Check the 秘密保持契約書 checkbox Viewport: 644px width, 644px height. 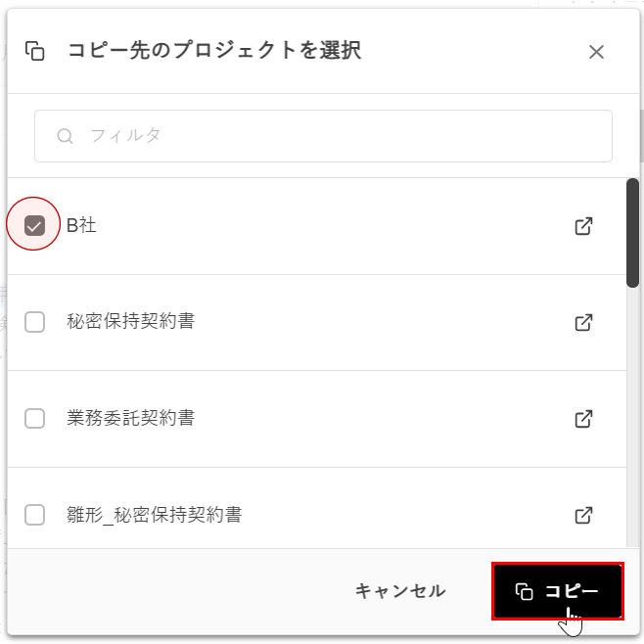(34, 322)
